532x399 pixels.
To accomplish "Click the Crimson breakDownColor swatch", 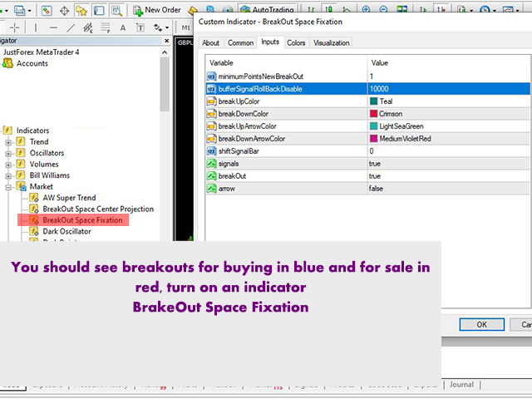I will point(373,114).
